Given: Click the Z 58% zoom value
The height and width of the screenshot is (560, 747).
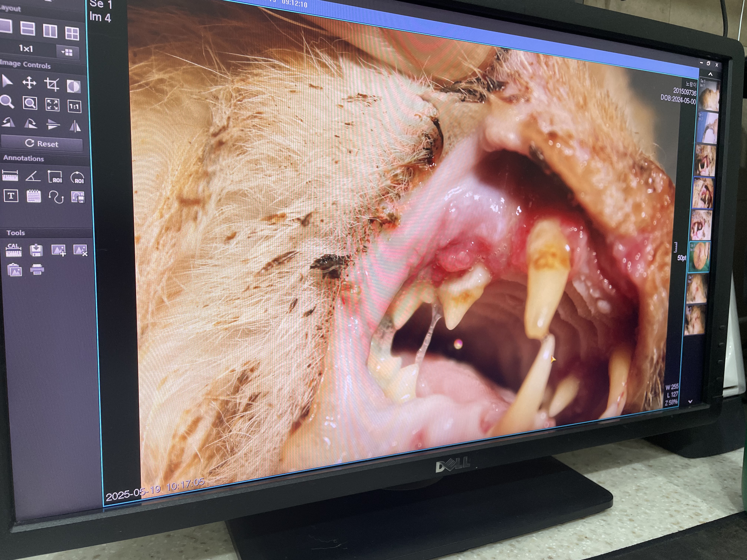Looking at the screenshot, I should (x=671, y=402).
